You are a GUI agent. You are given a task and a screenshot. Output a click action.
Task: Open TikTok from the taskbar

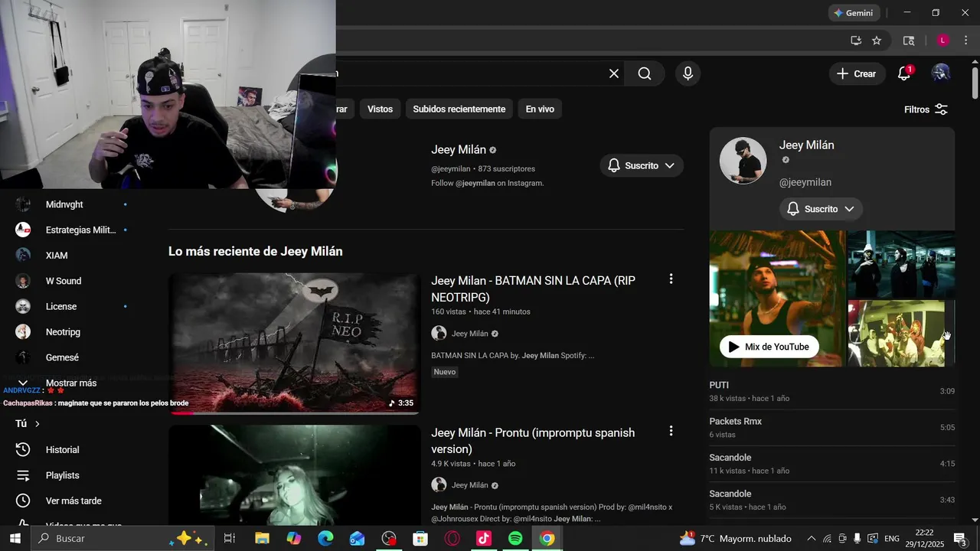coord(484,539)
